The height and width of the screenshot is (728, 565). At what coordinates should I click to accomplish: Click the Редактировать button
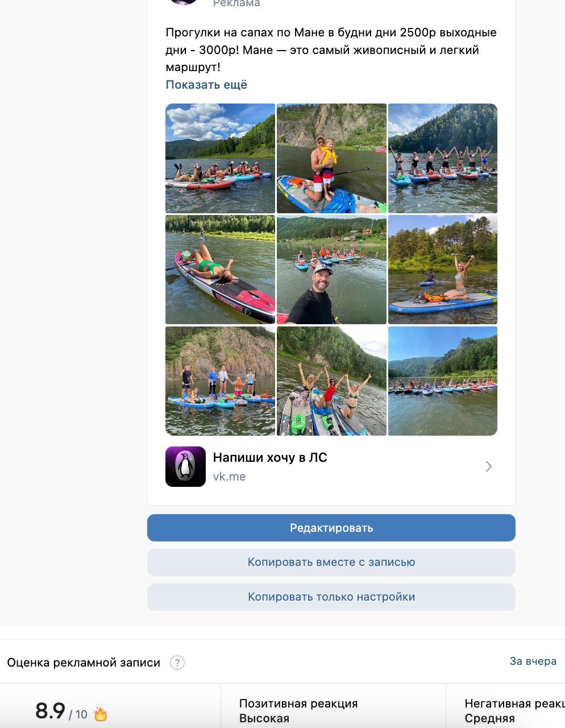pos(331,528)
